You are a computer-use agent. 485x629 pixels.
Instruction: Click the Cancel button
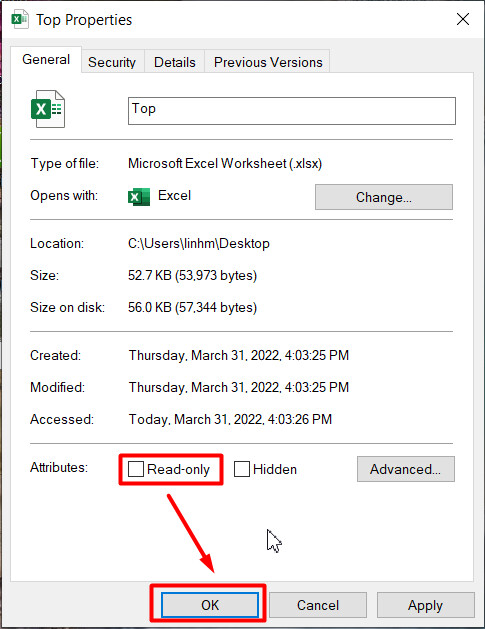tap(318, 605)
